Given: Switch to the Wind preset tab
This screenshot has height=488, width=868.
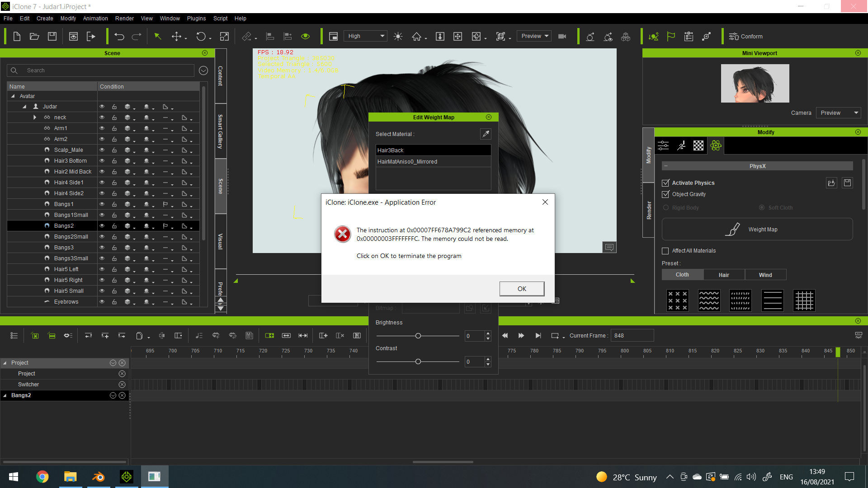Looking at the screenshot, I should (x=765, y=275).
